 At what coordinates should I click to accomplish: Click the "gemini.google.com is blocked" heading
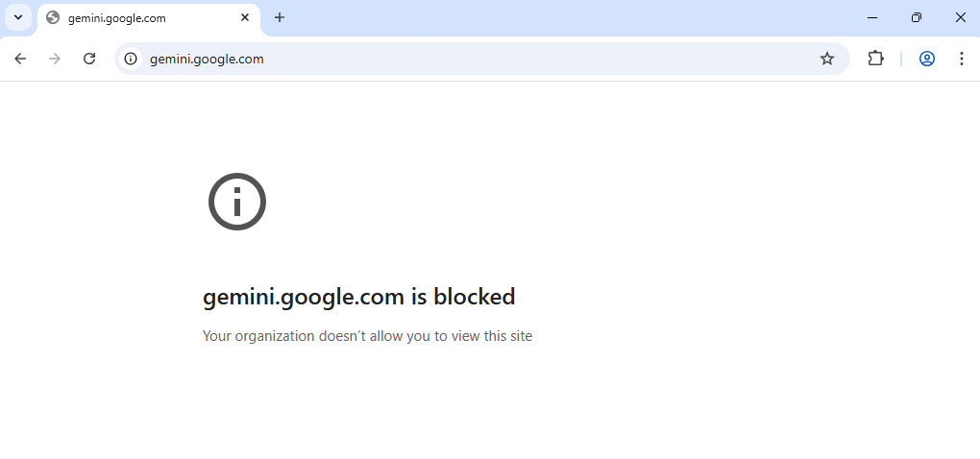click(358, 297)
